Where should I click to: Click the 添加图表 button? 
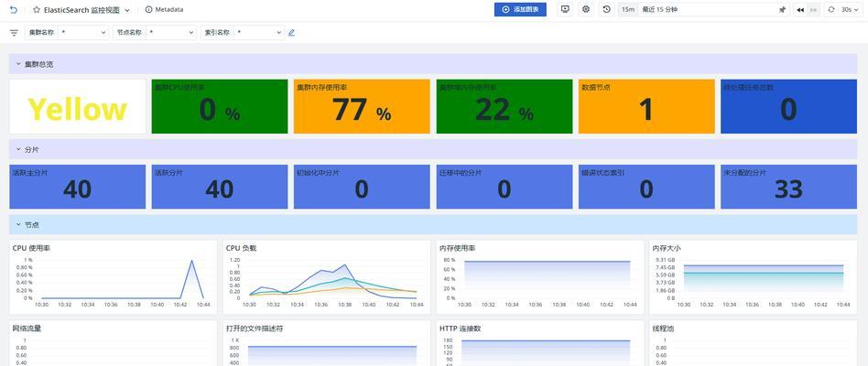pyautogui.click(x=520, y=9)
